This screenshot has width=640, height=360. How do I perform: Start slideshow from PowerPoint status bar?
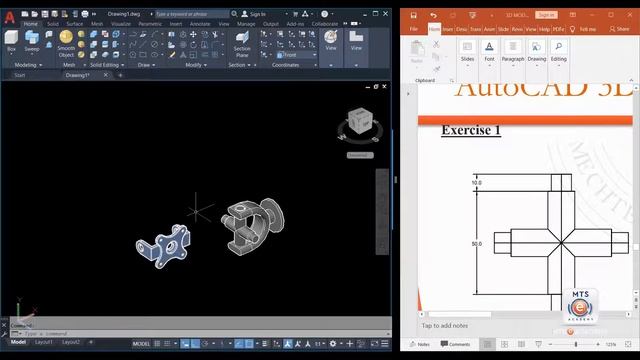click(x=538, y=344)
